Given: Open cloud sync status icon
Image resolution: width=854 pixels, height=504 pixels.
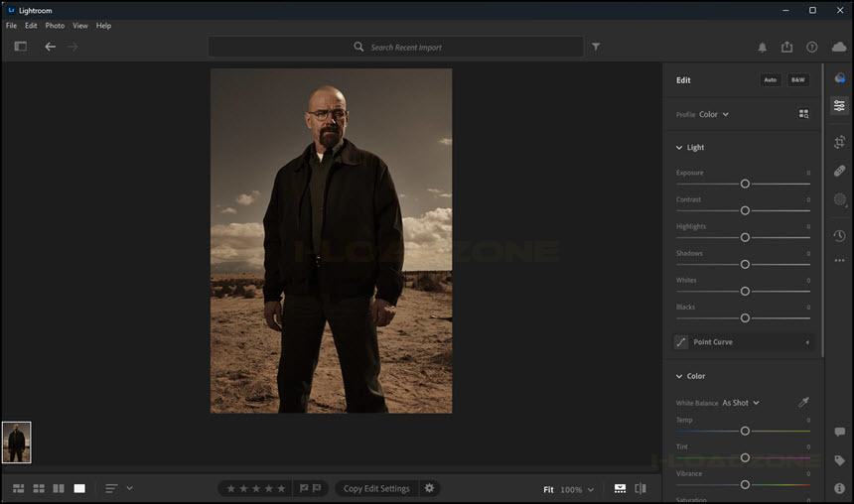Looking at the screenshot, I should pyautogui.click(x=839, y=48).
